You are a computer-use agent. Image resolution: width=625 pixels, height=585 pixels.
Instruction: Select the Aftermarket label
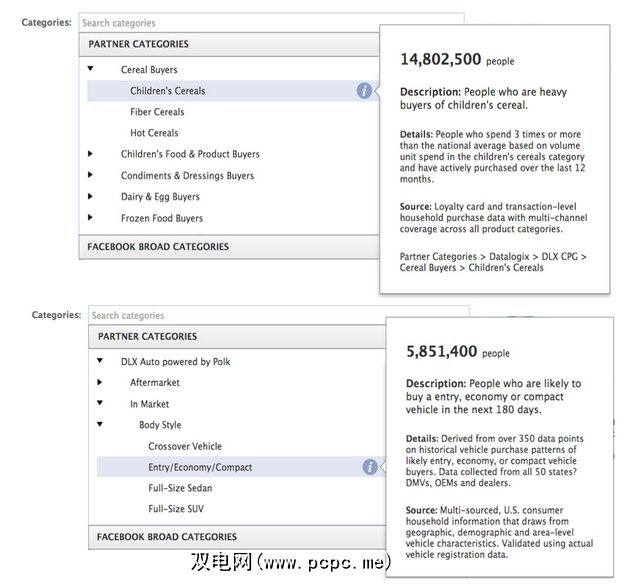(155, 383)
